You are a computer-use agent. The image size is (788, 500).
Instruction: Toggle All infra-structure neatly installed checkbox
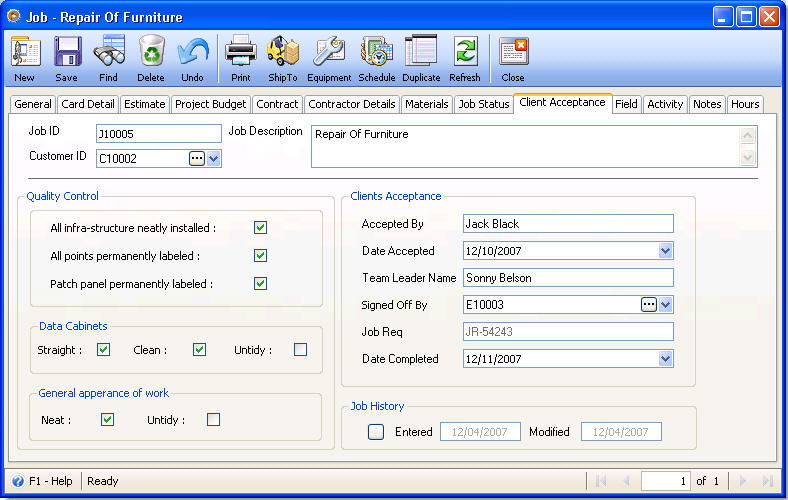pyautogui.click(x=260, y=228)
